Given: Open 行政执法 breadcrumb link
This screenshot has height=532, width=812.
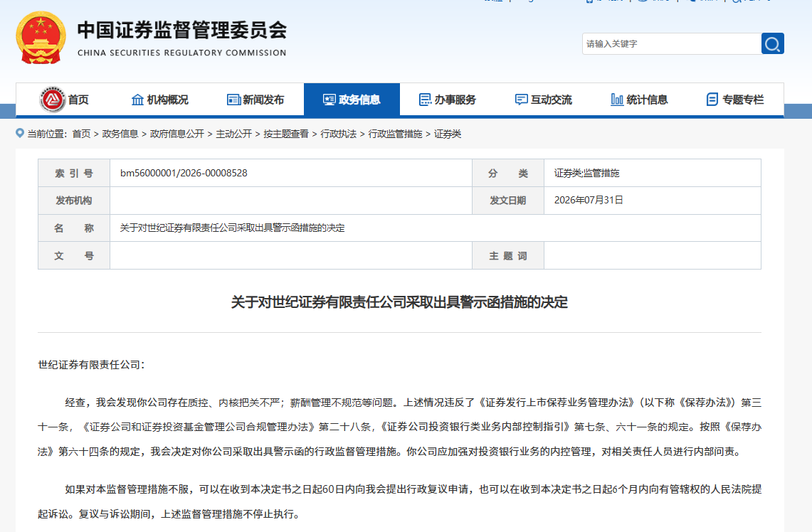Looking at the screenshot, I should point(338,134).
